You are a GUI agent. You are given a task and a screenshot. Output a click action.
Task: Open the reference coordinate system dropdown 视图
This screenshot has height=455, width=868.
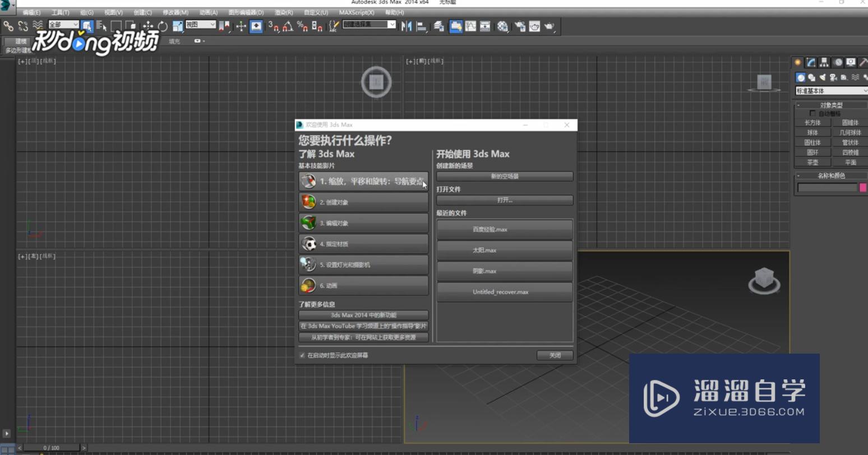pyautogui.click(x=201, y=25)
